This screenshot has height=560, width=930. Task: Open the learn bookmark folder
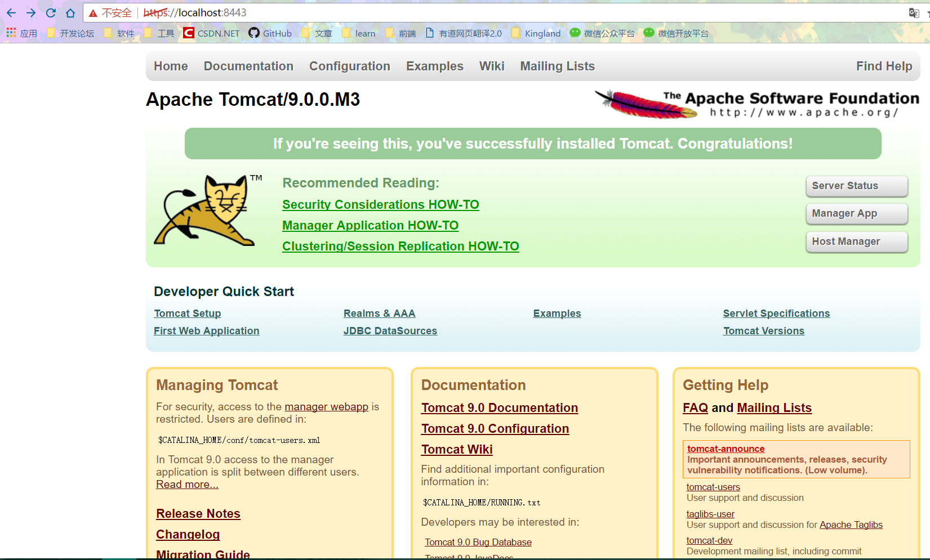click(359, 33)
